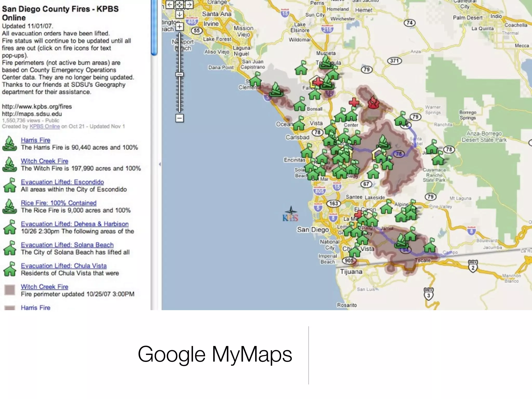Pan the map down with arrow button
This screenshot has width=532, height=399.
(x=179, y=14)
